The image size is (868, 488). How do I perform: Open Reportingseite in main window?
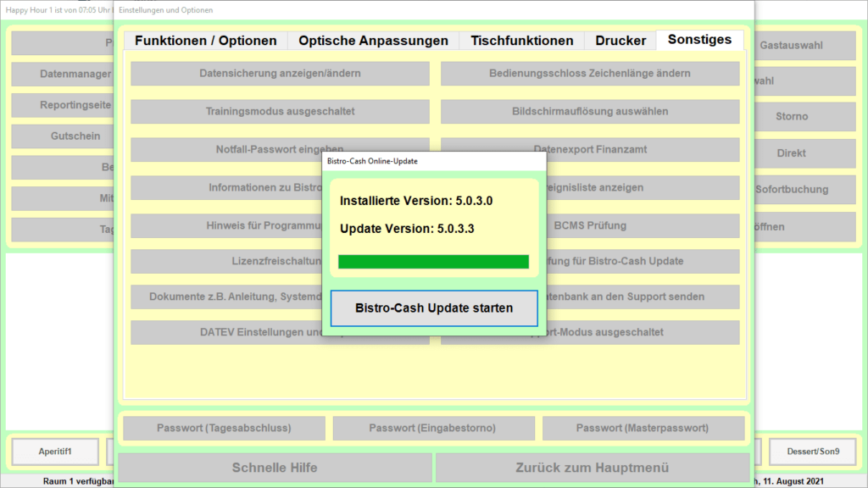tap(63, 105)
